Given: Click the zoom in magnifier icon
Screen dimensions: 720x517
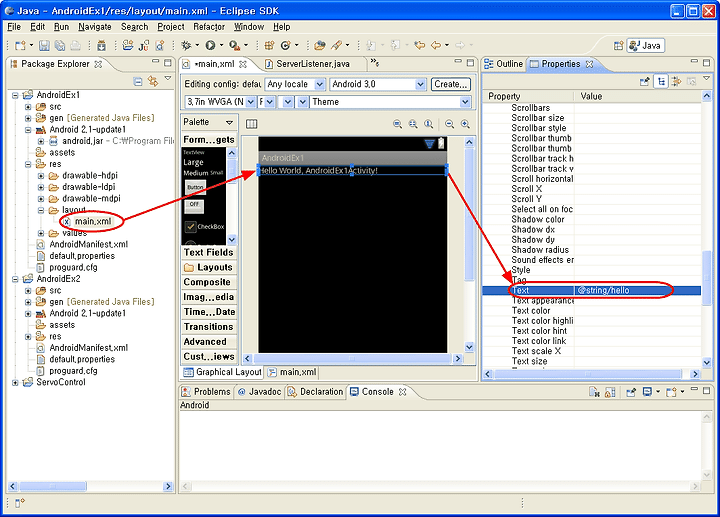Looking at the screenshot, I should 465,124.
